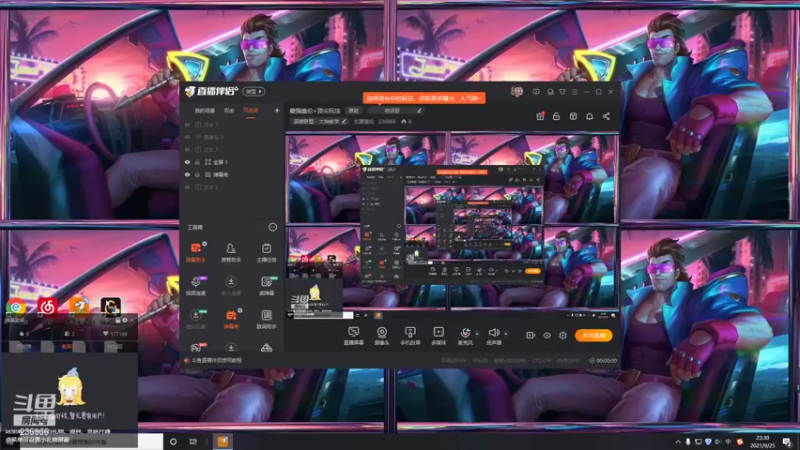Click the cast icon with red HOT badge
800x450 pixels.
tap(195, 348)
